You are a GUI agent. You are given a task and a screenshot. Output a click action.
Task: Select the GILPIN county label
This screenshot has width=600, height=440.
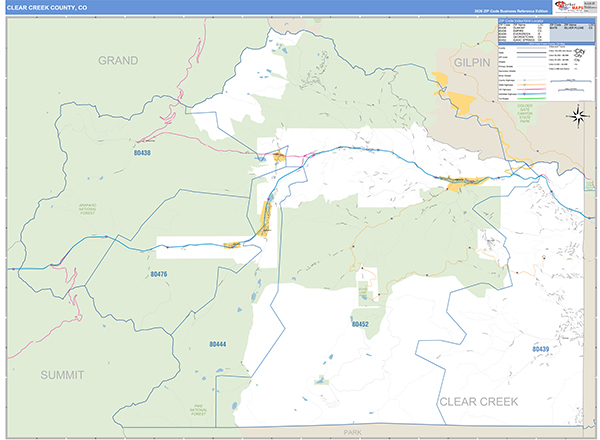[471, 63]
